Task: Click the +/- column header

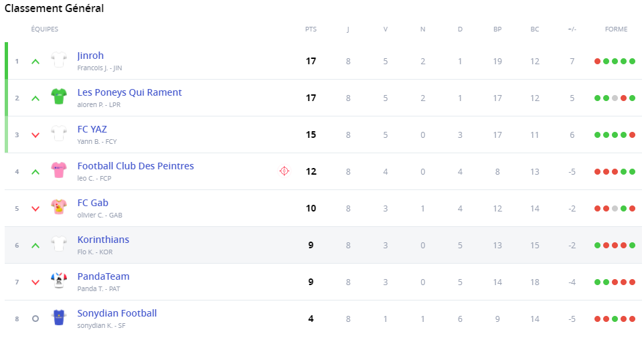Action: click(x=572, y=29)
